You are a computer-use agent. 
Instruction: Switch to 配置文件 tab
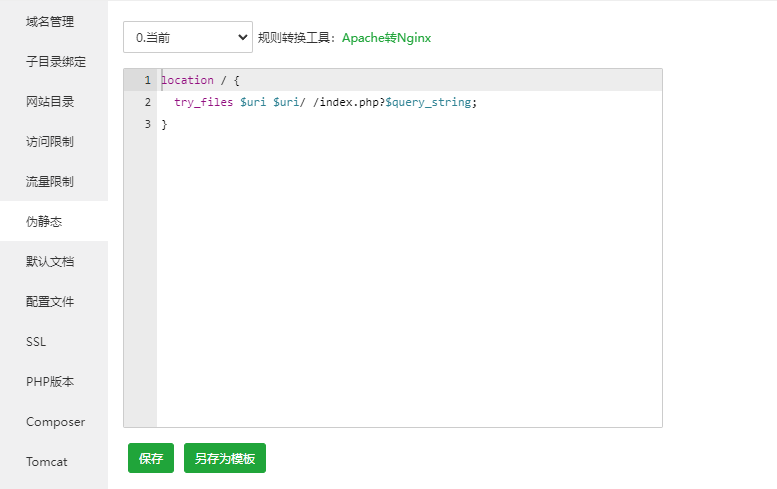coord(54,302)
